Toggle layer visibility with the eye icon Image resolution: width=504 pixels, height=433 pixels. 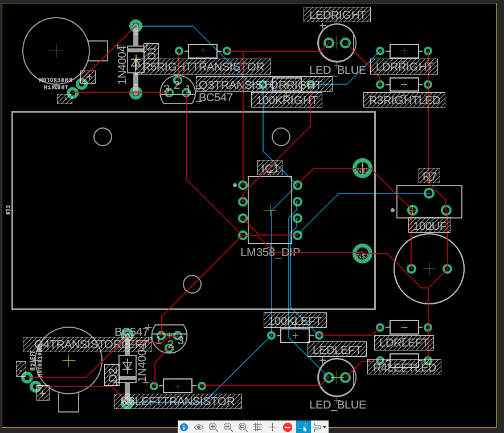click(x=198, y=427)
